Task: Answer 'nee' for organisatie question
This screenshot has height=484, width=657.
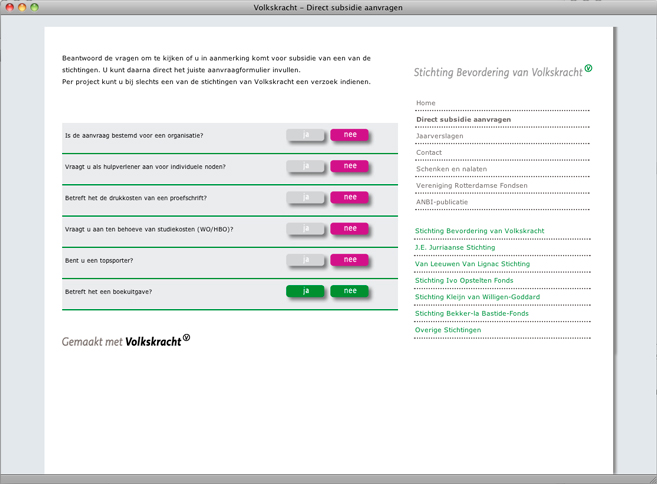Action: 349,135
